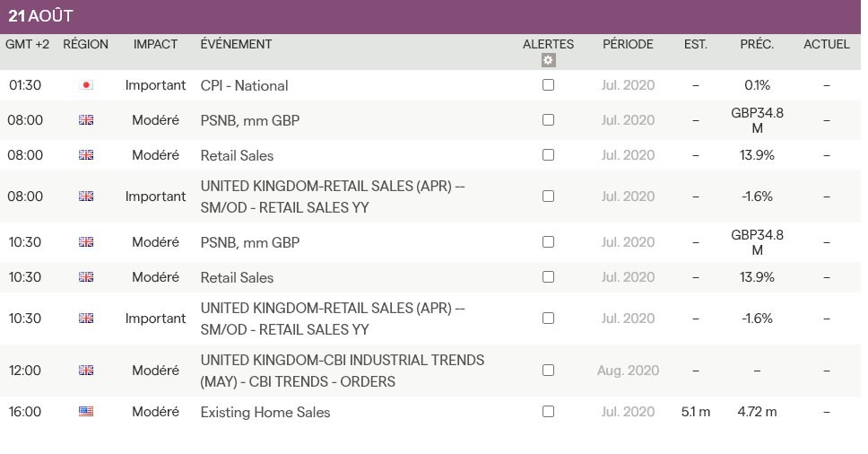The image size is (868, 454).
Task: Click the RÉGION column header
Action: tap(85, 44)
